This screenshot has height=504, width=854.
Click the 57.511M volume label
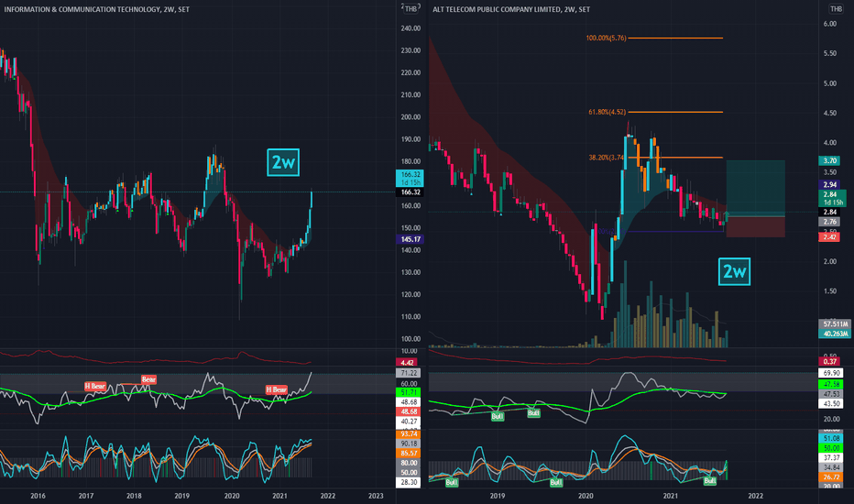[835, 324]
